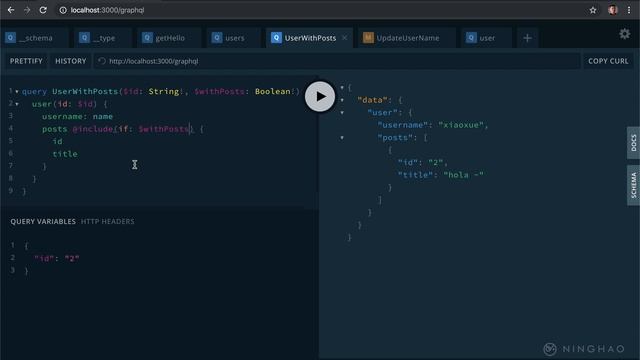Click the "xiaoxue" username value in response
The image size is (640, 360).
(x=461, y=125)
